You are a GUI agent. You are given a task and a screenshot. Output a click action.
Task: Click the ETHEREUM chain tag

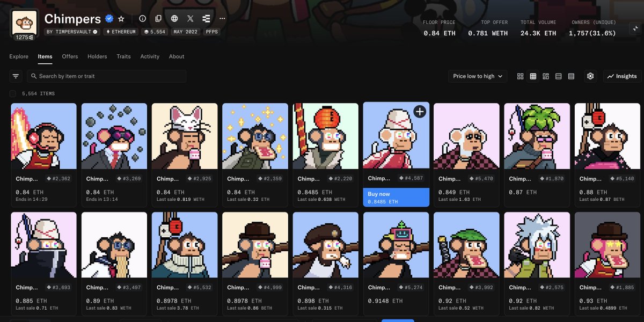pos(121,32)
